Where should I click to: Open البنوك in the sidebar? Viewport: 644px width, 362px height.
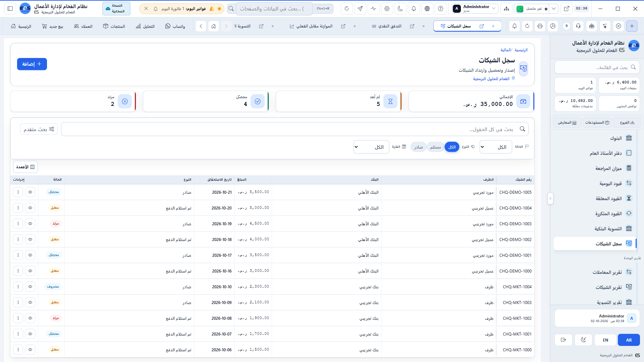[595, 138]
